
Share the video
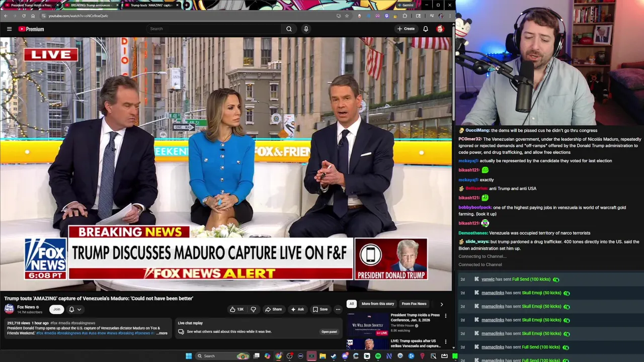point(273,309)
